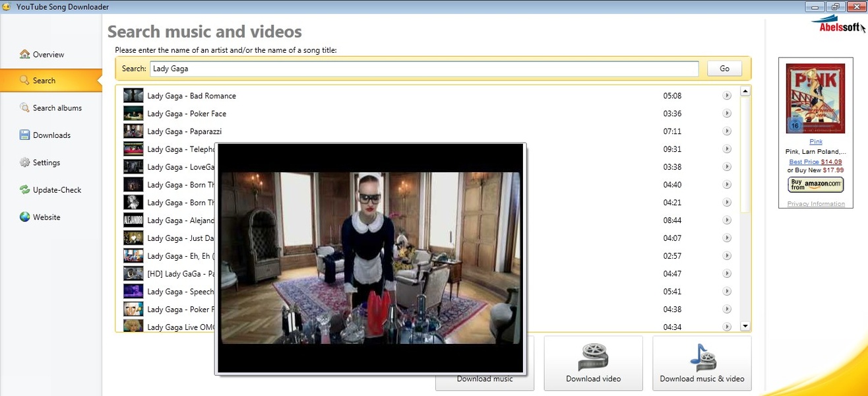Select the Bad Romance thumbnail

pyautogui.click(x=133, y=96)
